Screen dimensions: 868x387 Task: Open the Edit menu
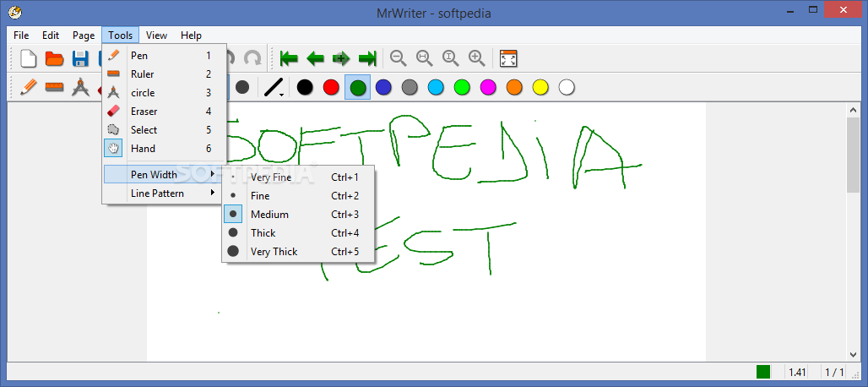pyautogui.click(x=51, y=35)
